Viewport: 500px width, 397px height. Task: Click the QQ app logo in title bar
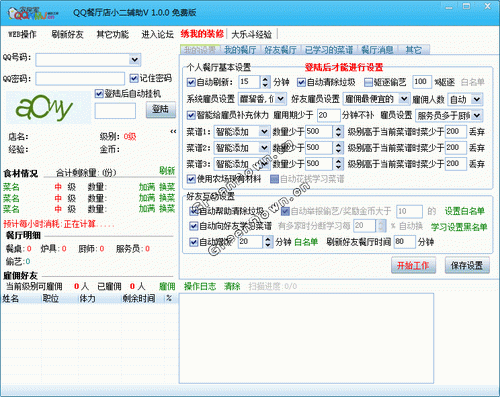(33, 13)
